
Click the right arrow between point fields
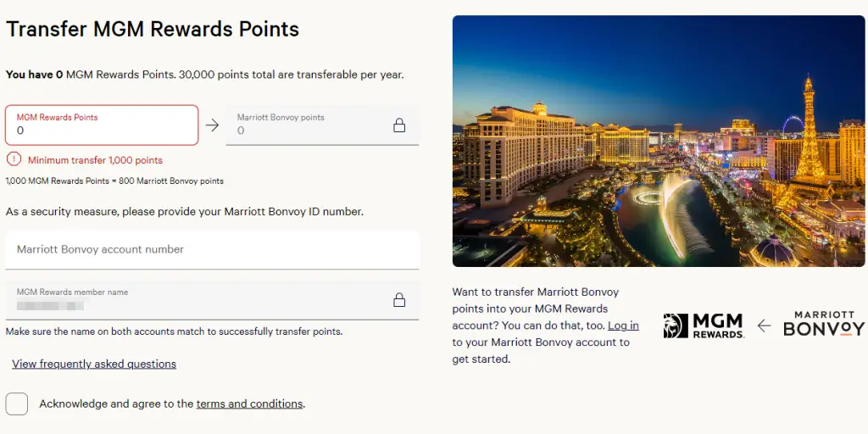[213, 125]
